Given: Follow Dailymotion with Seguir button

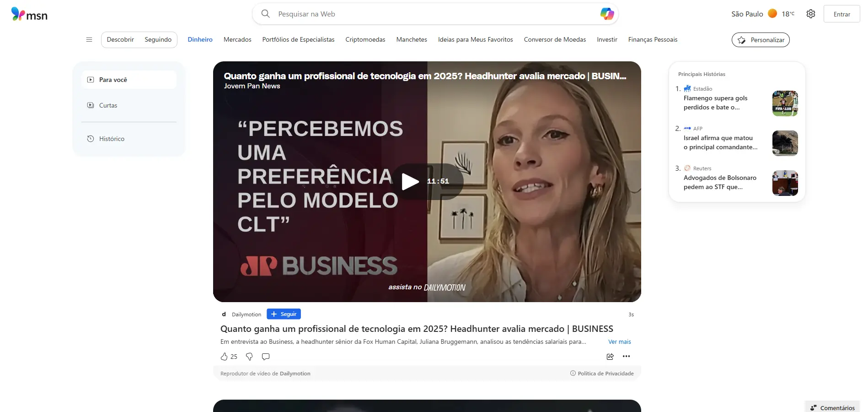Looking at the screenshot, I should tap(284, 314).
